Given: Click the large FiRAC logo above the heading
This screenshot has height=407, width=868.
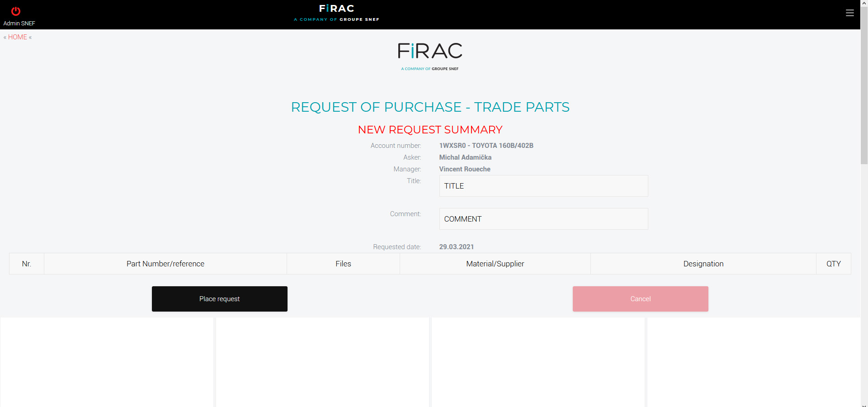Looking at the screenshot, I should [x=430, y=56].
